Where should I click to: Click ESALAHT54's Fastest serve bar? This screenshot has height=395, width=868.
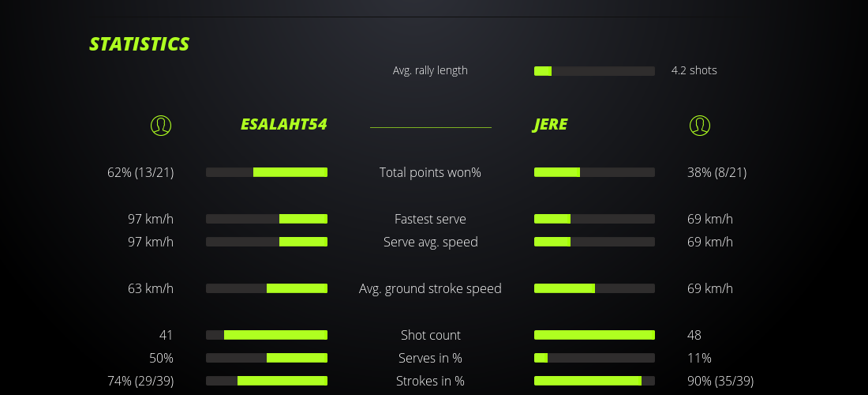pos(267,219)
